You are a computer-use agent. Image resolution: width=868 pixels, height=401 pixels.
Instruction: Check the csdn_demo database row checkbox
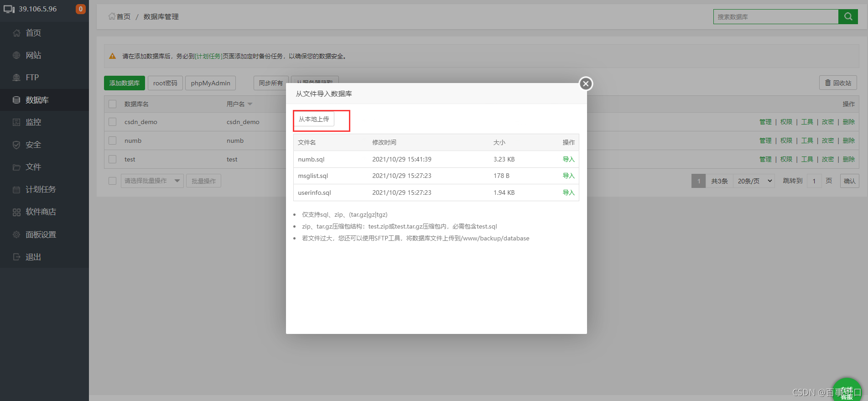pos(113,122)
